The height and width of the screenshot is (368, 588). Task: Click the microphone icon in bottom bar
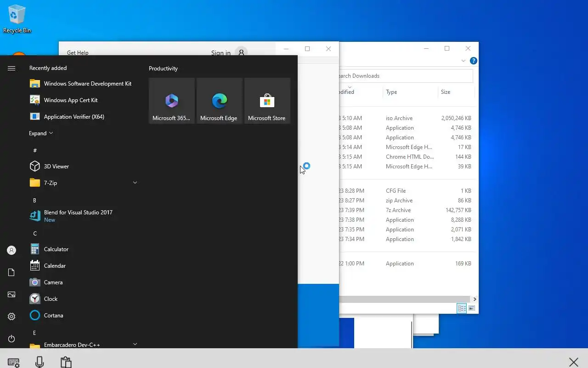pyautogui.click(x=40, y=362)
